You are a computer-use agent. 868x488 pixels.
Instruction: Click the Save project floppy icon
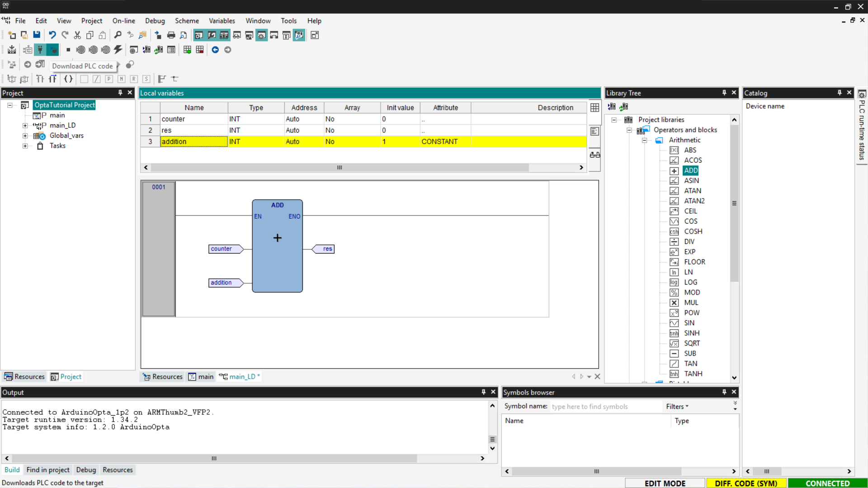(x=37, y=35)
